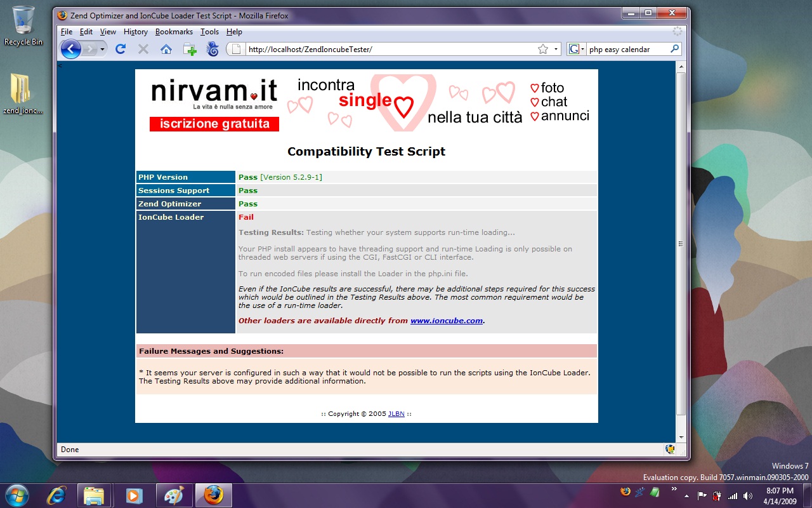This screenshot has height=508, width=812.
Task: Click the JLBN copyright link
Action: [396, 414]
